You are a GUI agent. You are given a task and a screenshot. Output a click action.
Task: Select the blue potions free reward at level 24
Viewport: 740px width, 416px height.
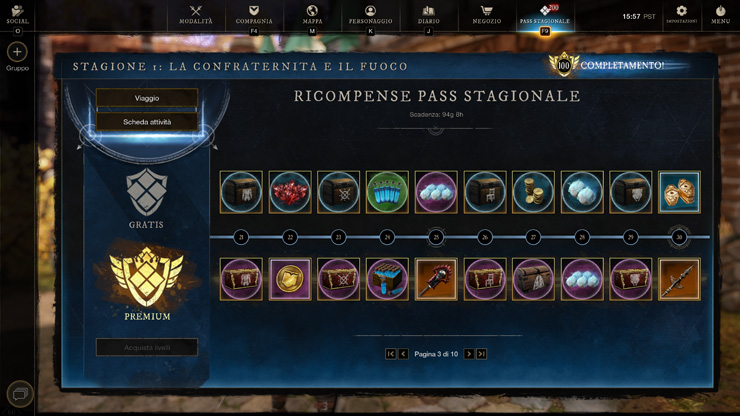click(x=387, y=192)
